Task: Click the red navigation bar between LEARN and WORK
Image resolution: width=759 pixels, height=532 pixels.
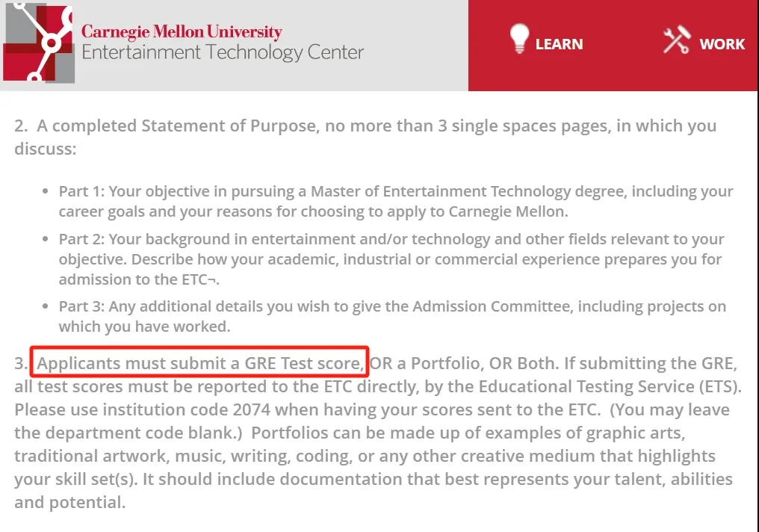Action: tap(622, 45)
